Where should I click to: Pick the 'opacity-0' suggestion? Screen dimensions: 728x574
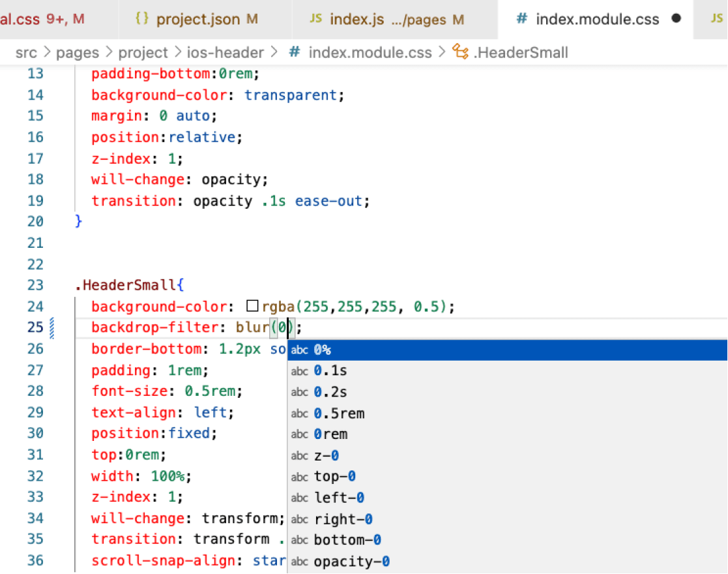pyautogui.click(x=351, y=562)
